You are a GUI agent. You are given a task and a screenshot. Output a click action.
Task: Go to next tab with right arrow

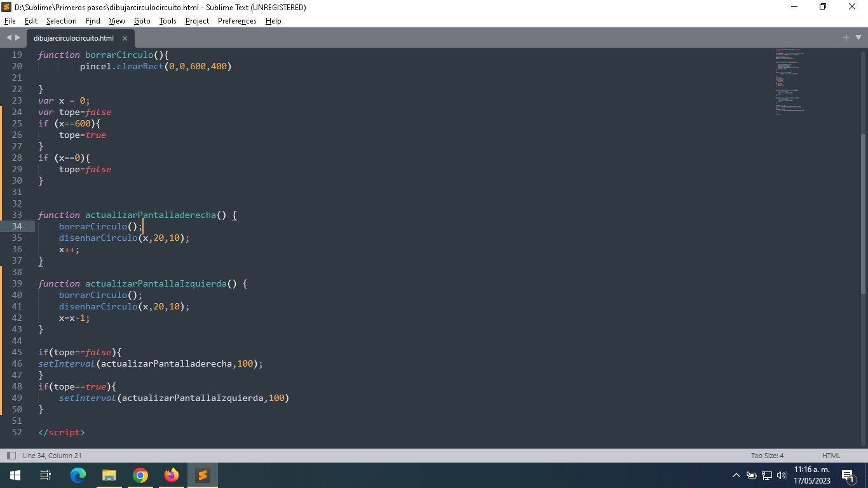(18, 37)
